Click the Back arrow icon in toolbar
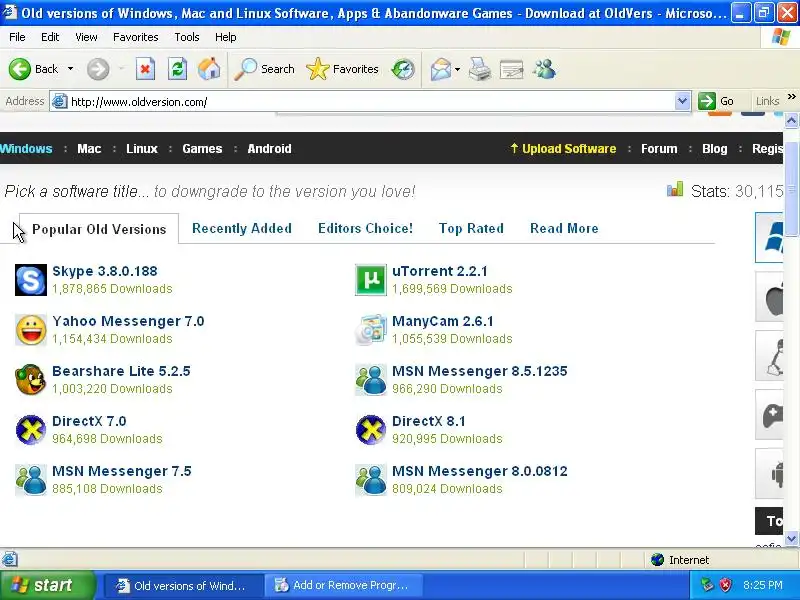This screenshot has height=600, width=800. [x=20, y=69]
